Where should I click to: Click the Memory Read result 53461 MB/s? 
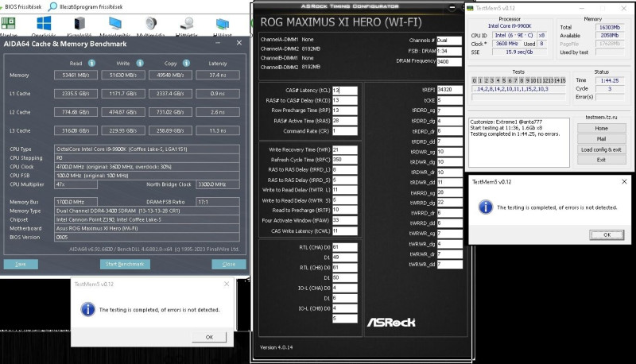coord(76,75)
